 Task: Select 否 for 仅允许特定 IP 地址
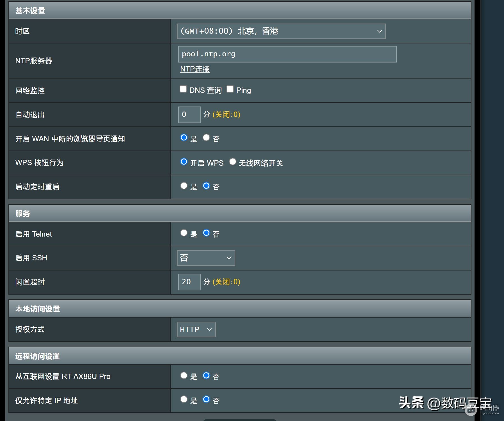(206, 399)
